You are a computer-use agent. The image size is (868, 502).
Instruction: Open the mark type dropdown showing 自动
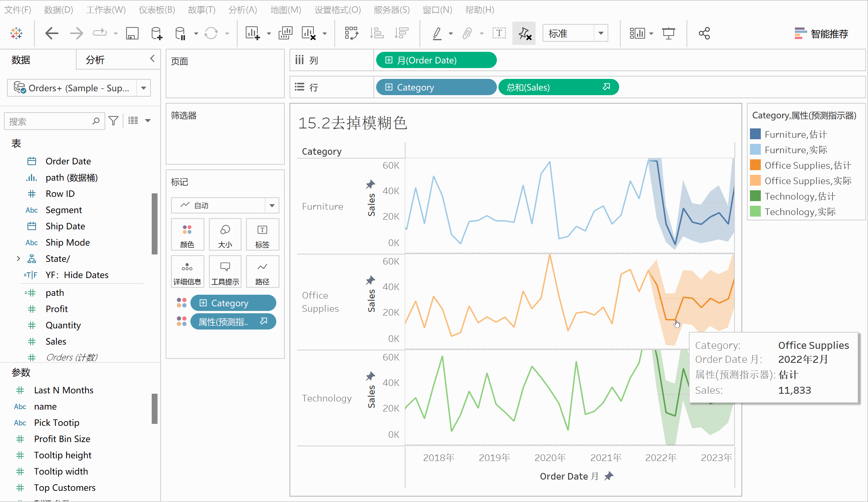click(x=225, y=205)
